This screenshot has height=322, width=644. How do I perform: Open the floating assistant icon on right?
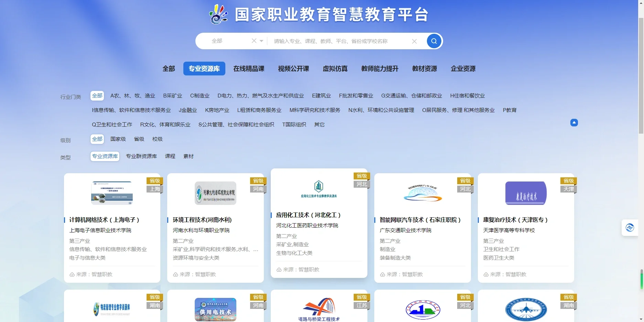[630, 228]
